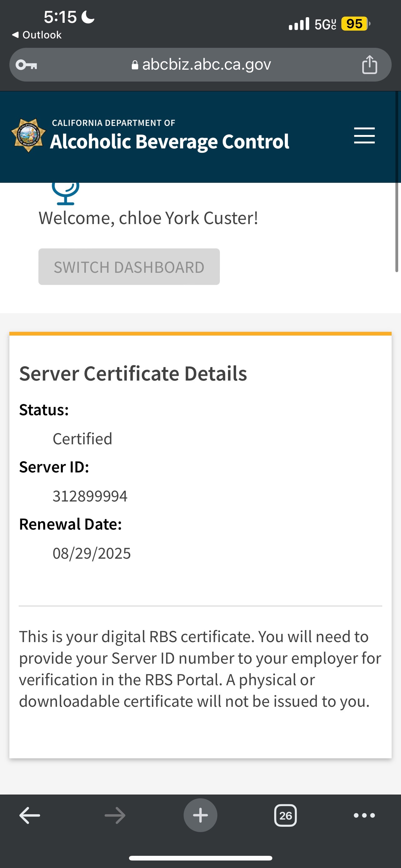Go back using browser back arrow
401x868 pixels.
click(30, 816)
